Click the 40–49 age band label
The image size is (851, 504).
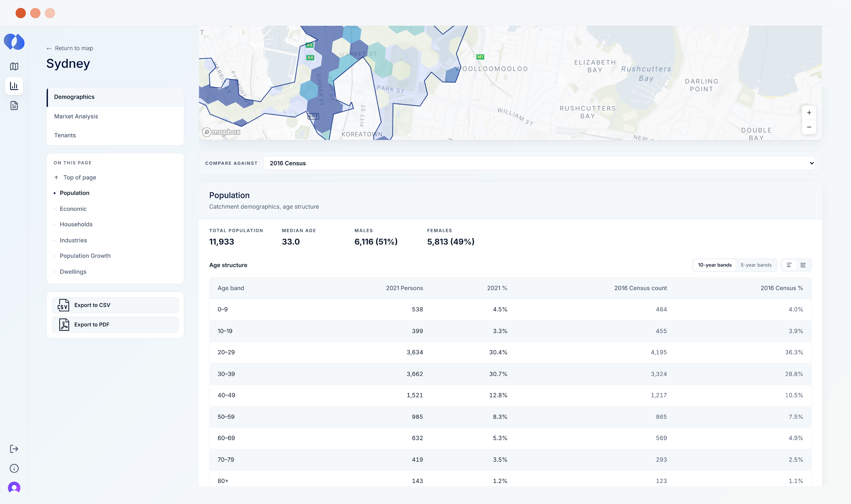[226, 395]
